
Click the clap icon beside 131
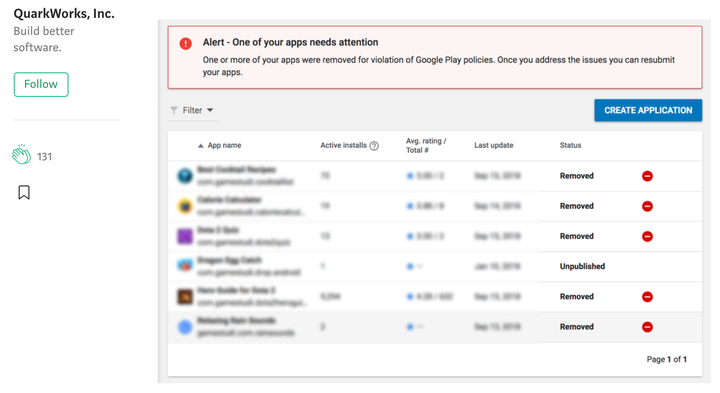[x=21, y=155]
